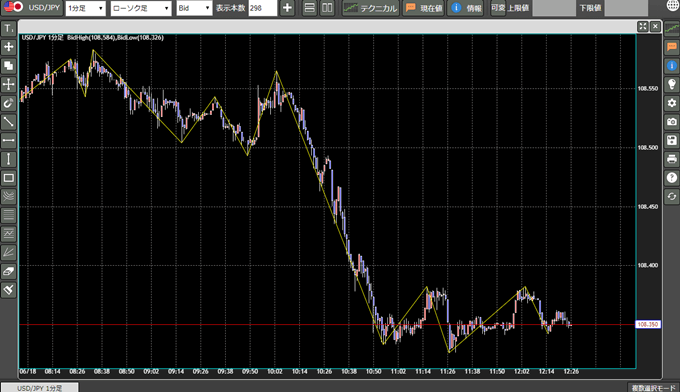This screenshot has height=392, width=680.
Task: Save the chart with floppy disk icon
Action: (x=672, y=140)
